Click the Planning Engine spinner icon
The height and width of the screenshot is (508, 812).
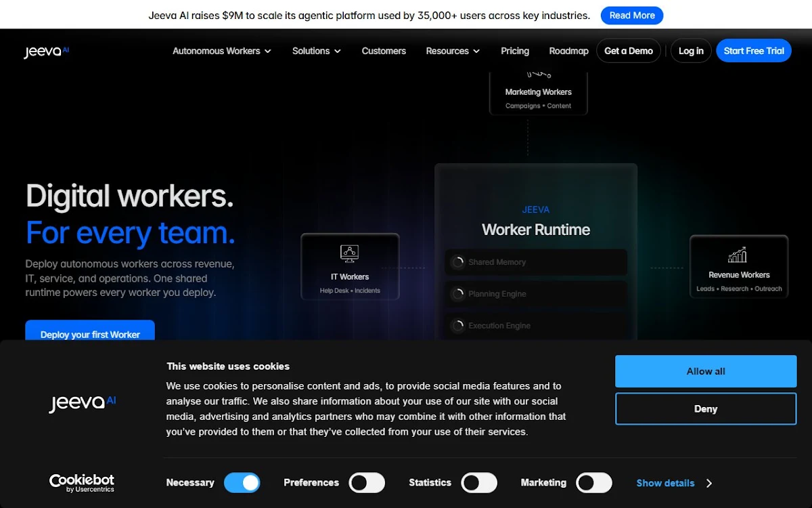(x=458, y=294)
